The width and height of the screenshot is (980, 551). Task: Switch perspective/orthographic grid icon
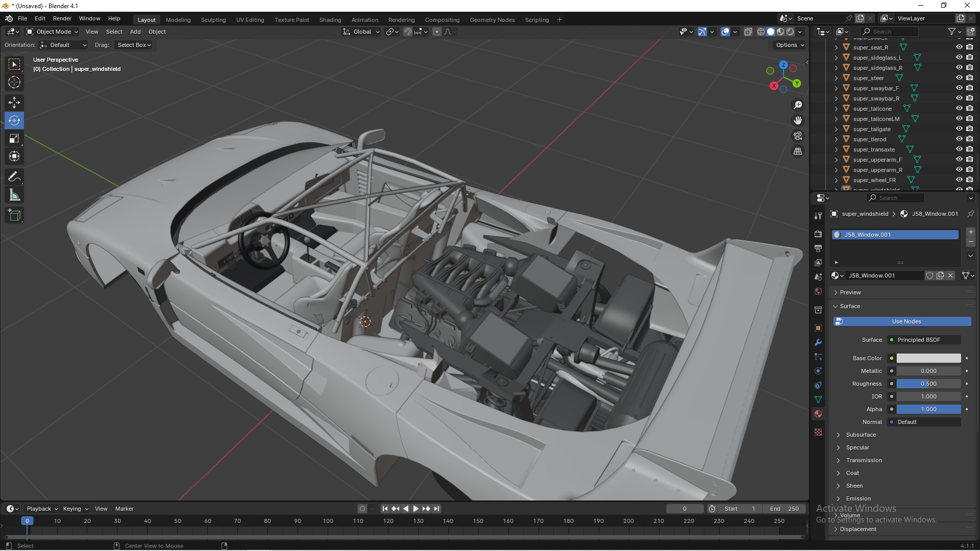click(x=797, y=152)
